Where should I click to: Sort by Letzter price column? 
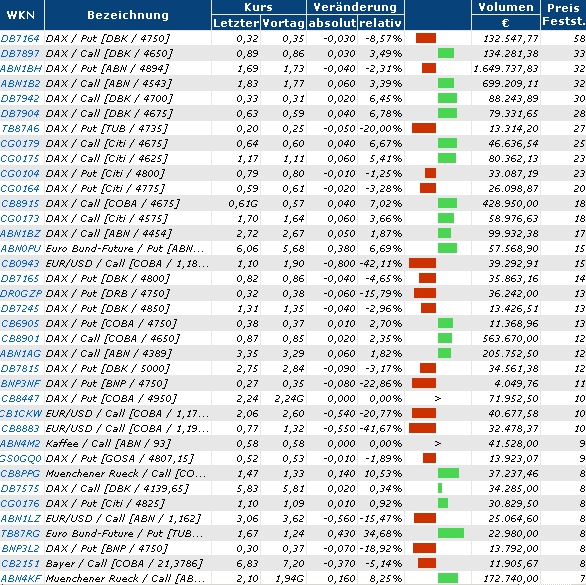tap(236, 23)
